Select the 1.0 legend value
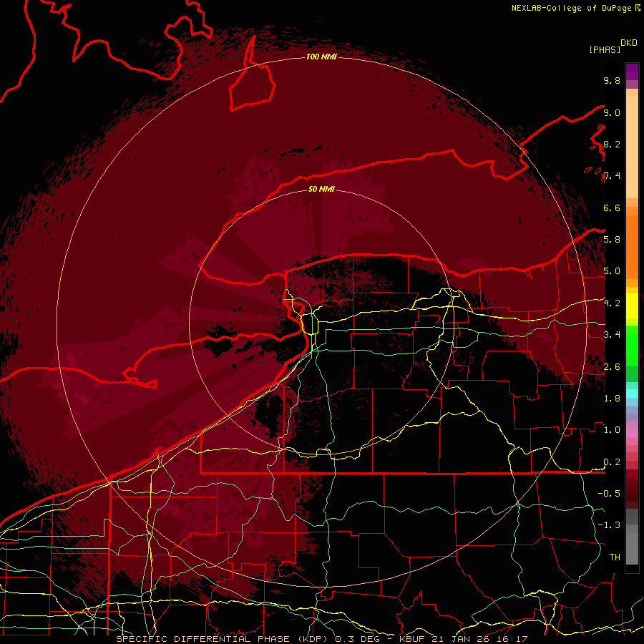Screen dimensions: 644x644 (612, 430)
